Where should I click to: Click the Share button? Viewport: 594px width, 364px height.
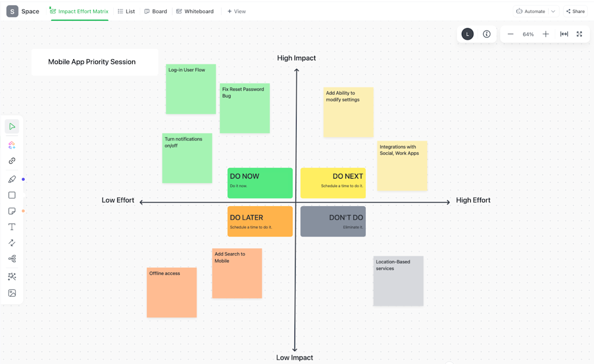[x=575, y=11]
